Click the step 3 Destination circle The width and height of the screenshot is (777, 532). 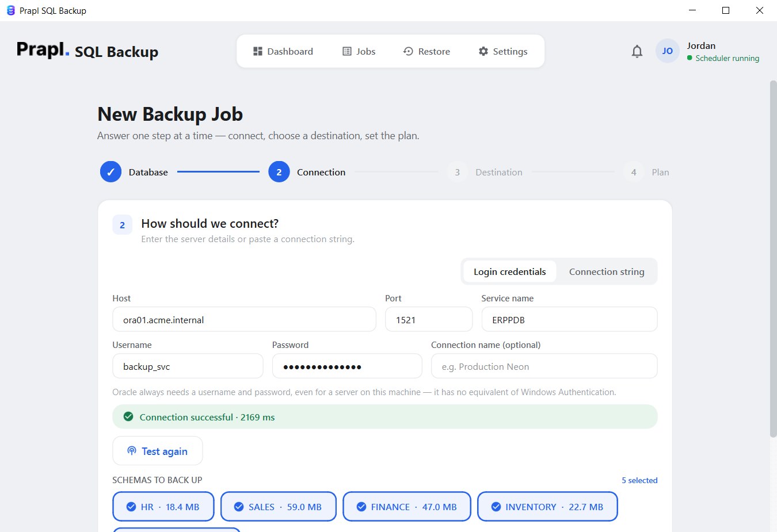click(x=458, y=172)
